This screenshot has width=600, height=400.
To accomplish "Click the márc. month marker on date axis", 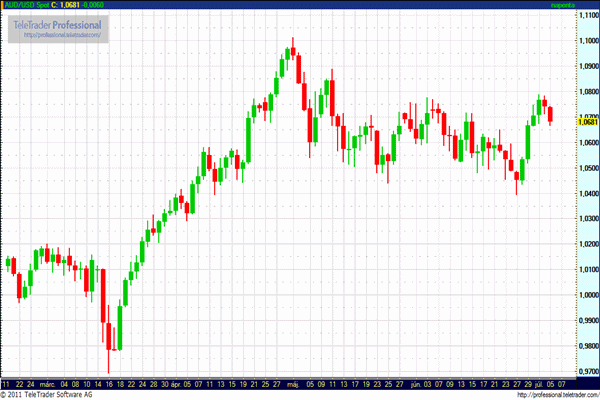I will 46,383.
